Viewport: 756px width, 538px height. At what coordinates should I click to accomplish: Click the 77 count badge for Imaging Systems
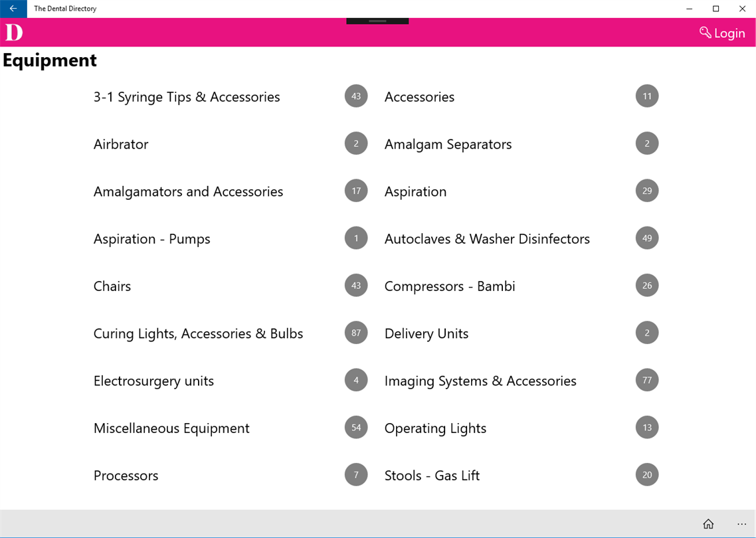tap(647, 380)
